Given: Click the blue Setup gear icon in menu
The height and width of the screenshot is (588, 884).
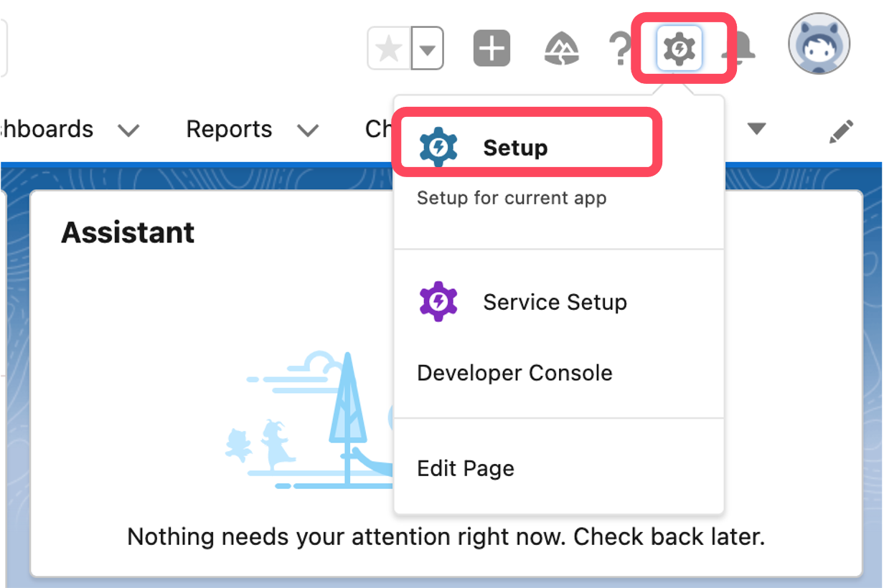Looking at the screenshot, I should click(x=438, y=148).
